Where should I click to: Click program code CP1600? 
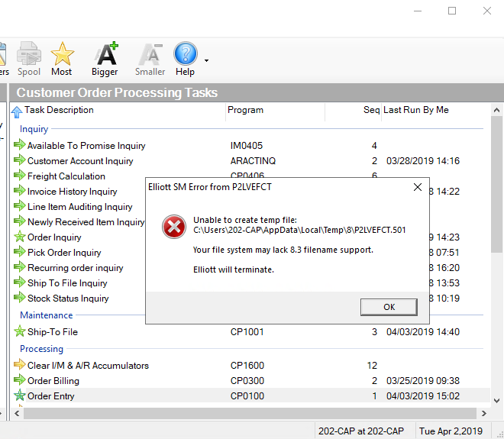[247, 366]
